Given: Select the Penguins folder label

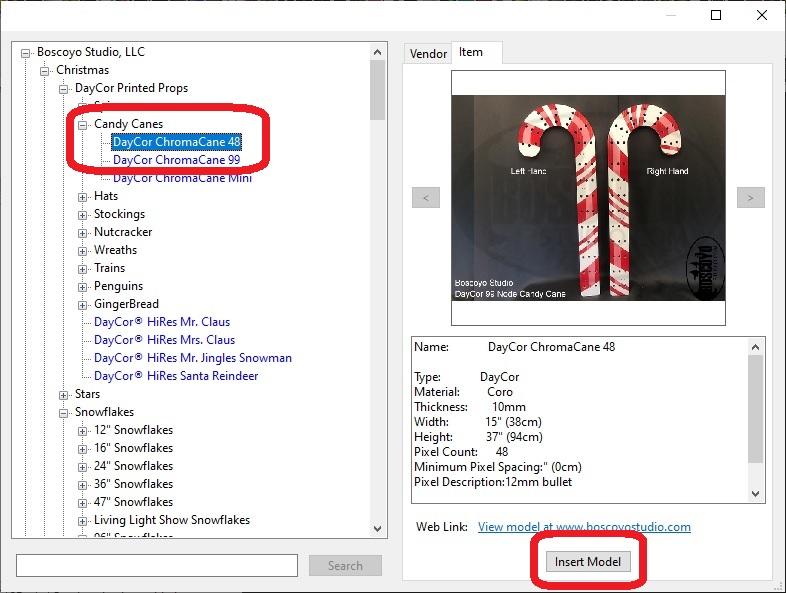Looking at the screenshot, I should click(118, 286).
